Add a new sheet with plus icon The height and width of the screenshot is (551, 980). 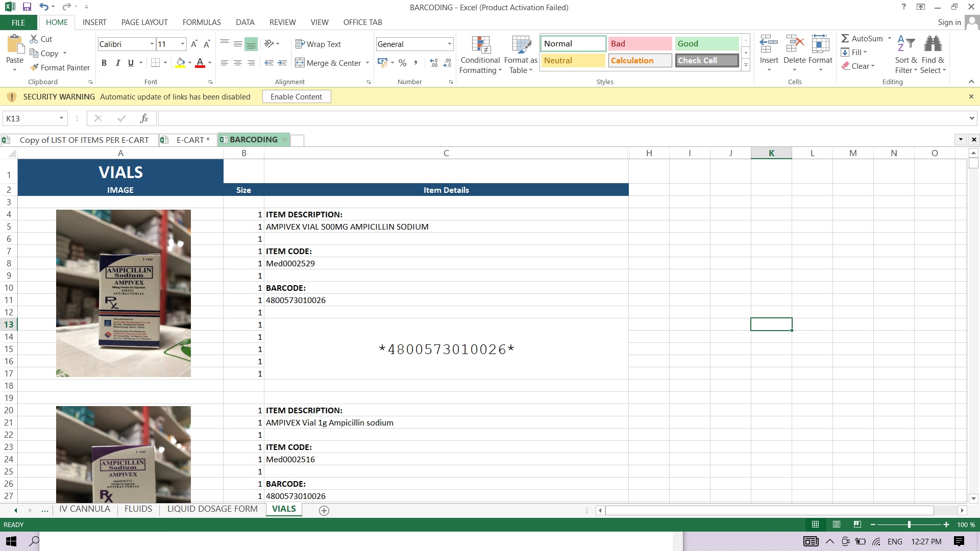[324, 510]
